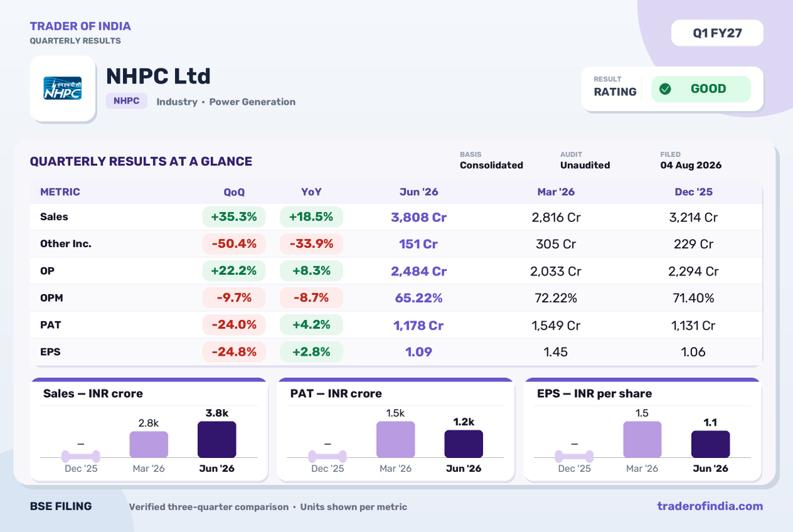Click Other Inc. value 229 Cr
The image size is (793, 532).
(x=693, y=244)
